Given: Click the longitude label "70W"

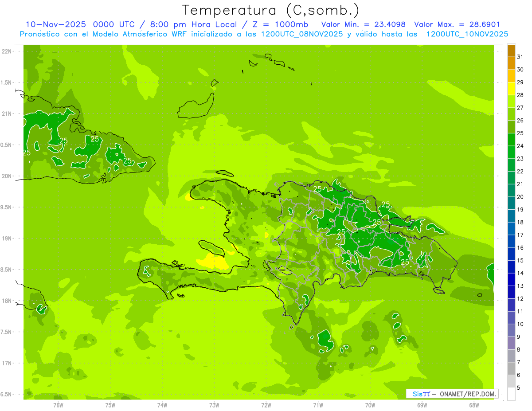Looking at the screenshot, I should tap(370, 405).
